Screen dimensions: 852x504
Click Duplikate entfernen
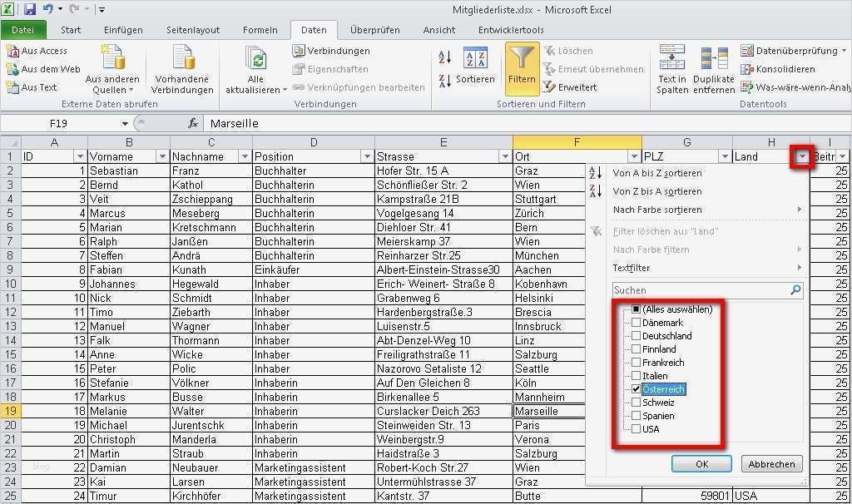[x=714, y=70]
